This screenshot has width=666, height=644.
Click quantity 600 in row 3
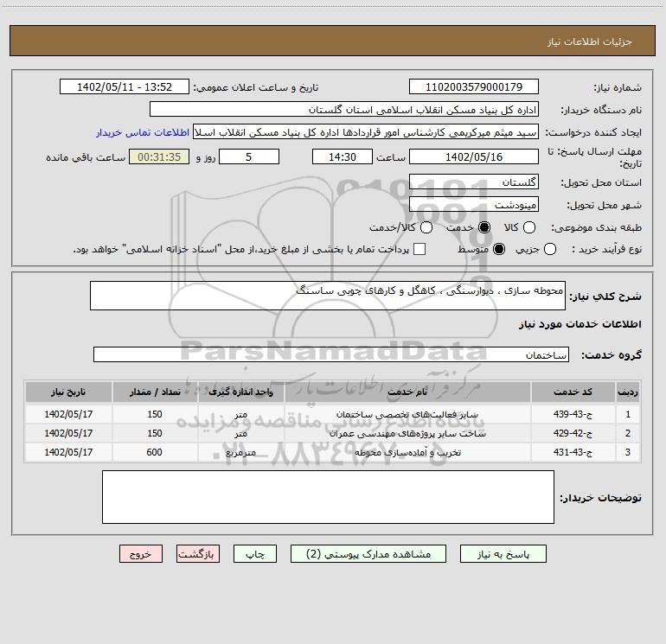tap(155, 453)
